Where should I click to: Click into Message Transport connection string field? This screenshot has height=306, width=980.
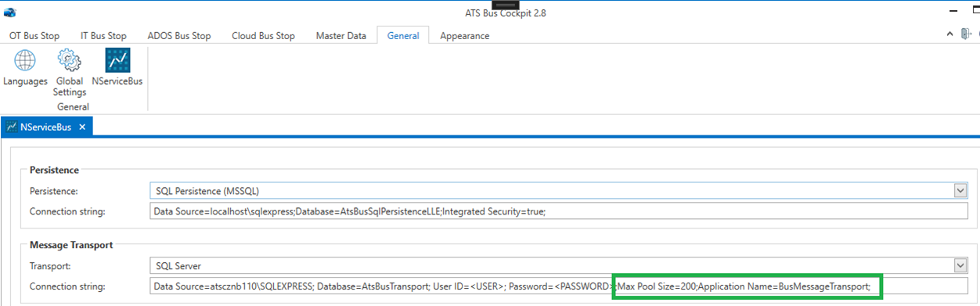click(x=558, y=286)
